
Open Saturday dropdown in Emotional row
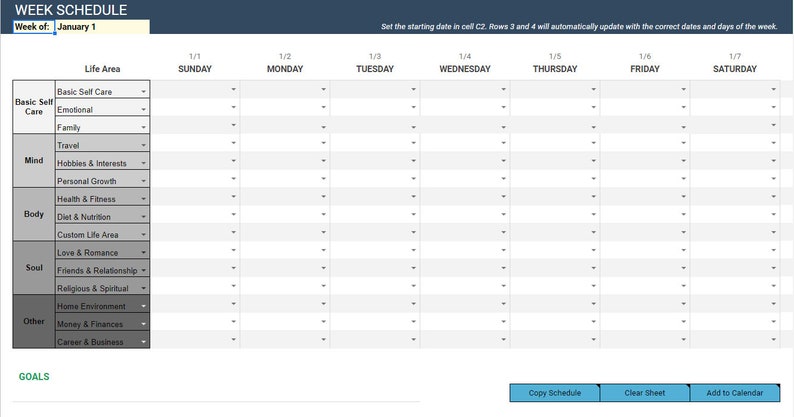[x=774, y=107]
